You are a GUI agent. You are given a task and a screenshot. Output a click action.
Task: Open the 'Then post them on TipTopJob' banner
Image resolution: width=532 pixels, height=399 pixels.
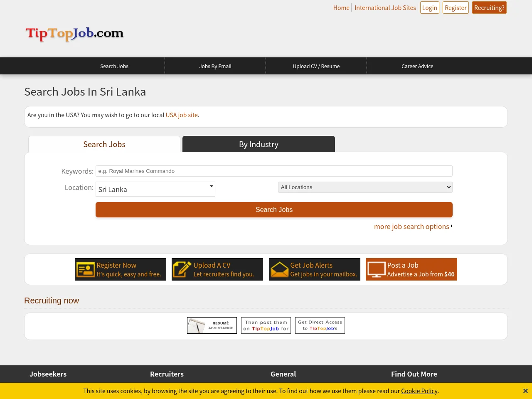coord(266,325)
